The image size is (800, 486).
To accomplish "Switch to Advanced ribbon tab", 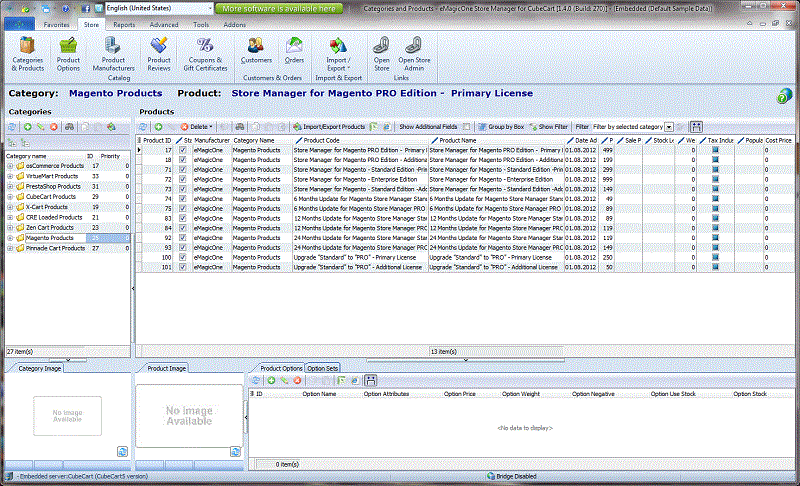I will coord(164,24).
